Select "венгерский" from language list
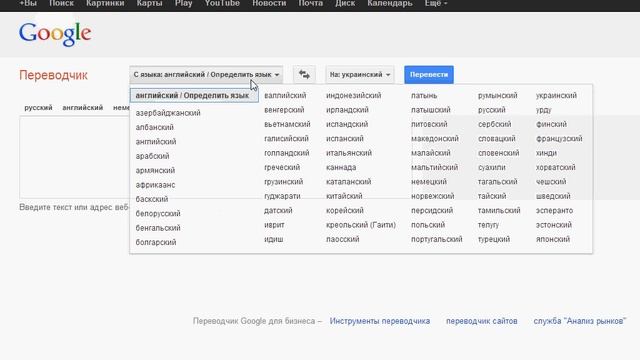The image size is (640, 360). [x=284, y=110]
